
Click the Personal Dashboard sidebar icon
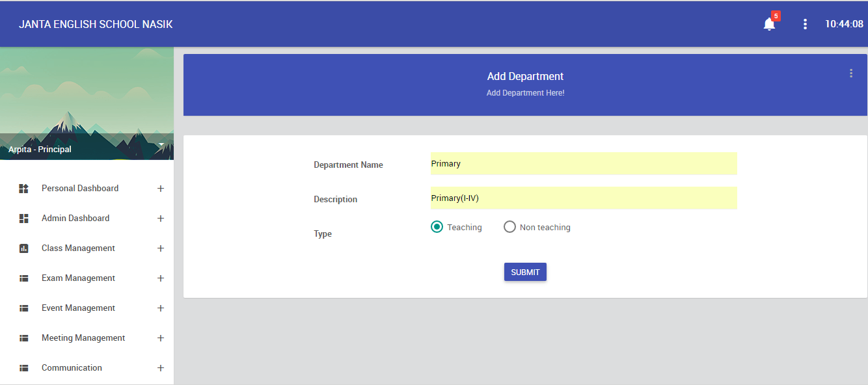(24, 189)
